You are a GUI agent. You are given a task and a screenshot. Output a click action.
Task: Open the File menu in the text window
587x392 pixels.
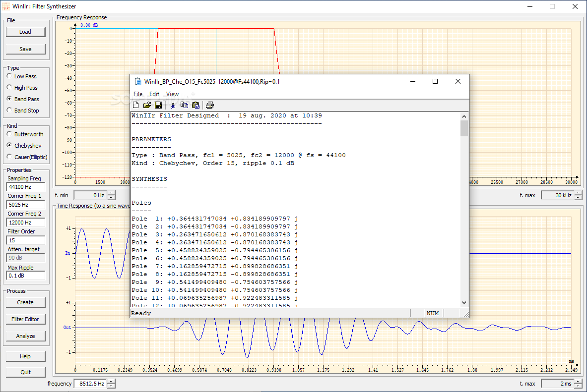(x=138, y=94)
